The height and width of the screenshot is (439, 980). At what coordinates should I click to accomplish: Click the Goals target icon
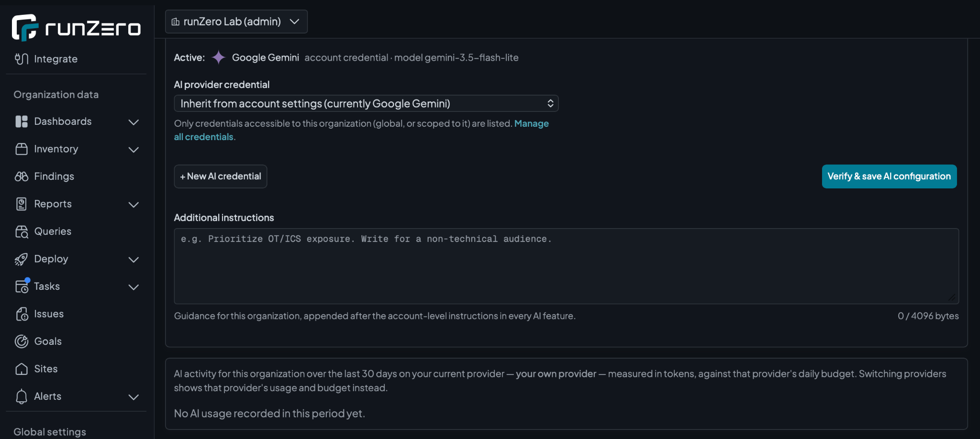[22, 341]
